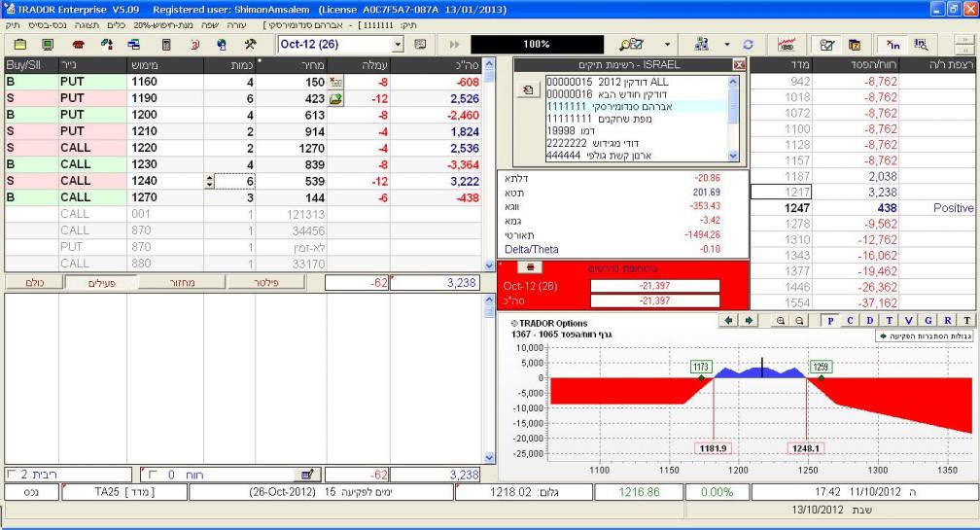Open the calculator tool in toolbar
This screenshot has height=530, width=980.
pyautogui.click(x=166, y=45)
